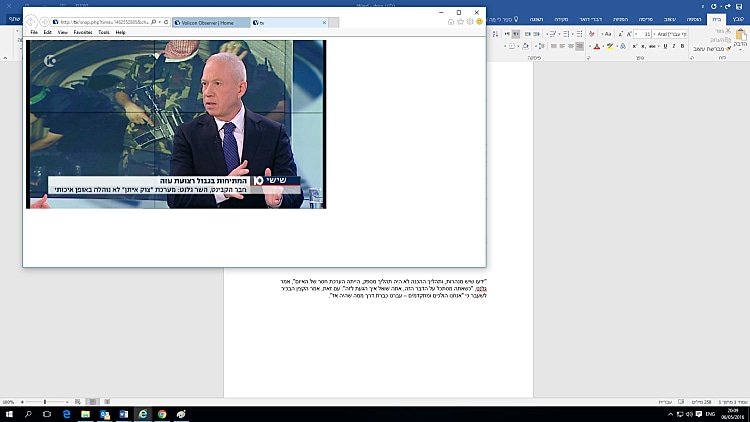Click the Chrome icon in the taskbar

pos(161,413)
